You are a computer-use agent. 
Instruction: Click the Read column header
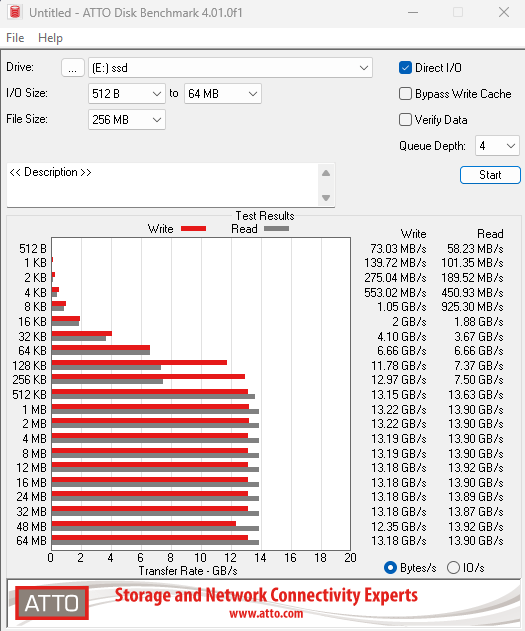pyautogui.click(x=490, y=234)
